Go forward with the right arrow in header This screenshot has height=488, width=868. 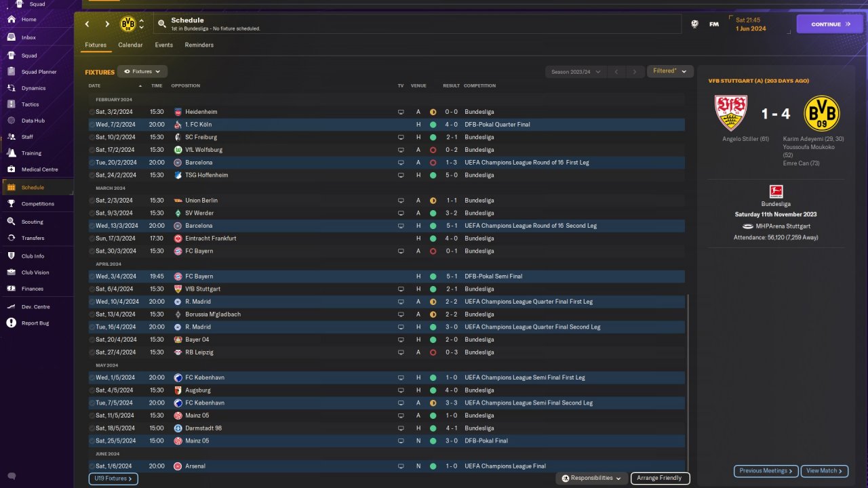tap(107, 24)
